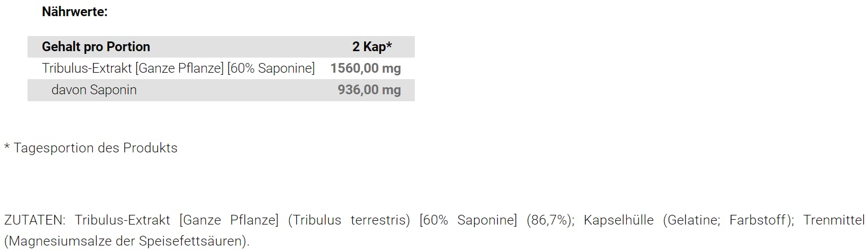Click Magnesiumsalze der Speisefettsäuren text

point(127,241)
